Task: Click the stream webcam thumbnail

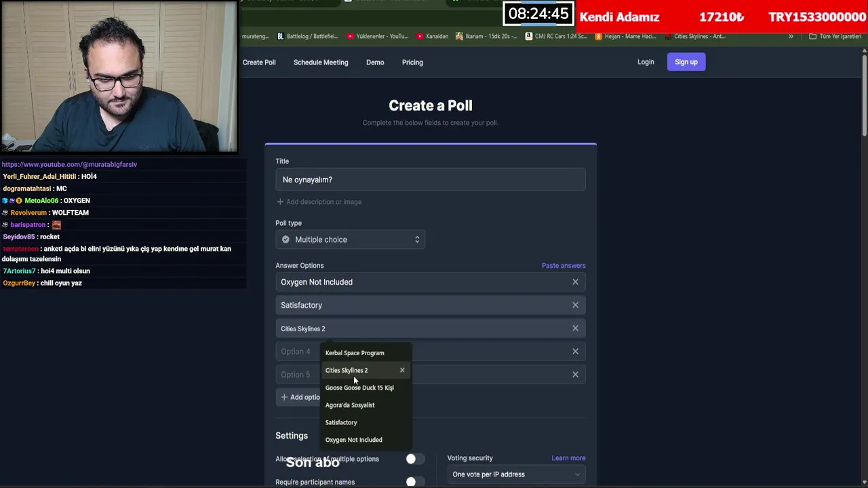Action: pos(119,77)
